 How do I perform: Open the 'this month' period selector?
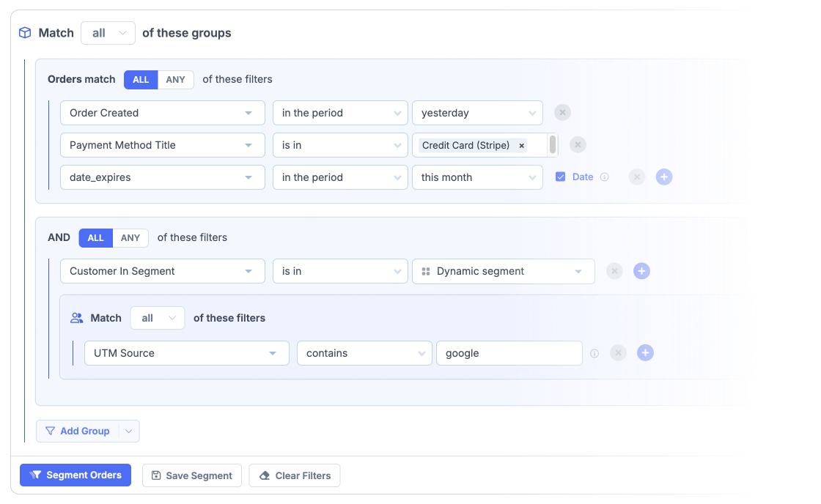pyautogui.click(x=477, y=177)
